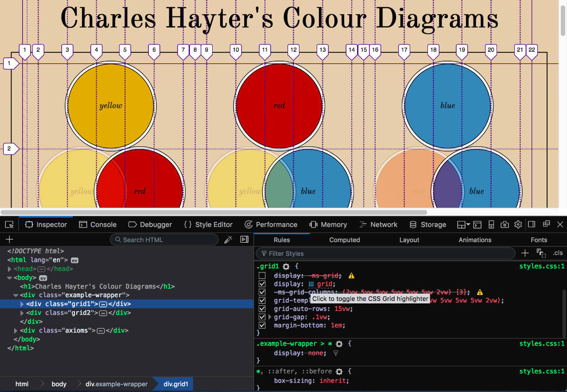Enable the display -ms-grid declaration checkbox
Image resolution: width=567 pixels, height=392 pixels.
pos(262,276)
